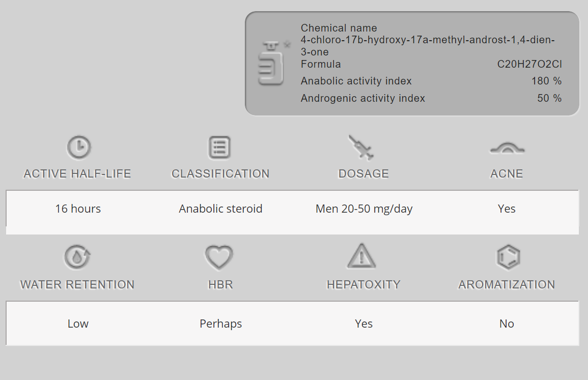The height and width of the screenshot is (380, 588).
Task: Click the 'Anabolic steroid' classification value
Action: [x=220, y=209]
